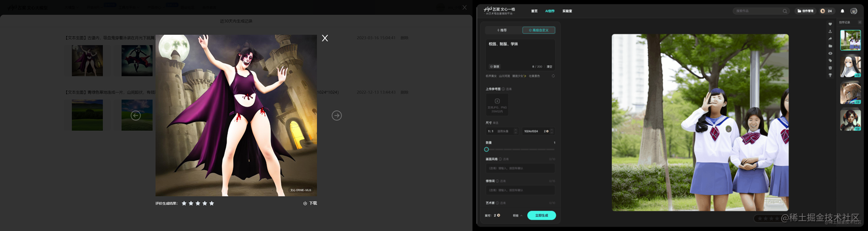Select the 高级自定义 mode tab
The image size is (868, 231).
click(539, 30)
